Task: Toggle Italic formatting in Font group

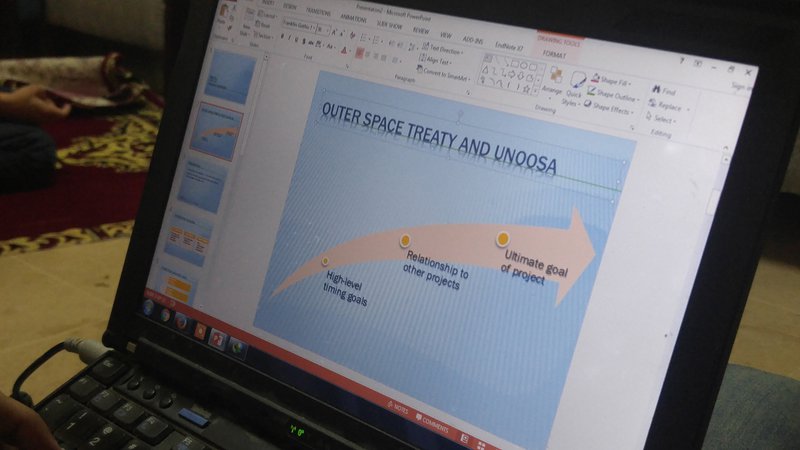Action: pyautogui.click(x=292, y=38)
